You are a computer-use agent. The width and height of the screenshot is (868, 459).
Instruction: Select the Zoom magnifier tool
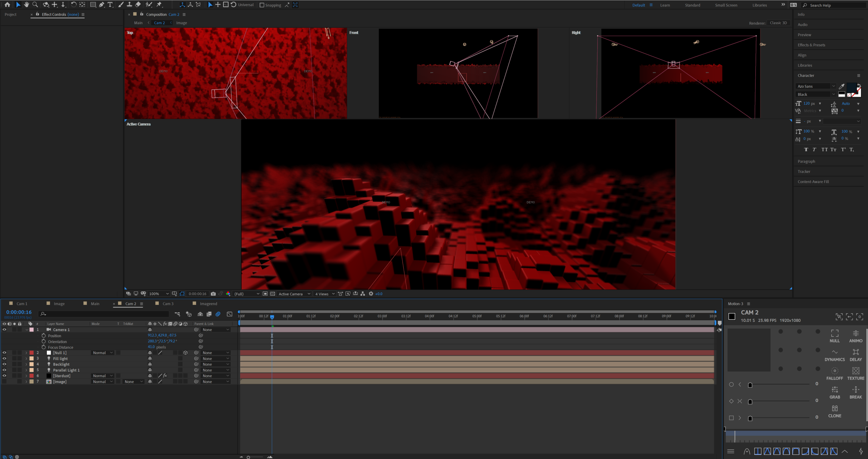point(35,5)
